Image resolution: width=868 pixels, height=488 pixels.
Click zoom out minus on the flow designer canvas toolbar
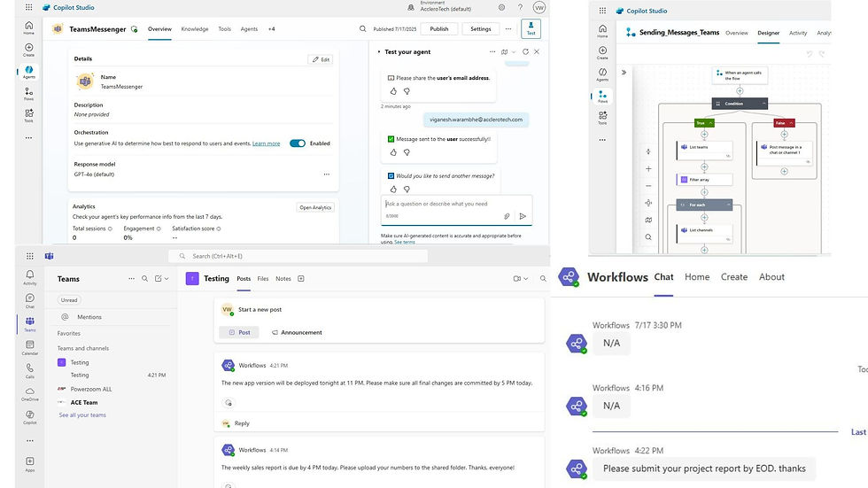tap(648, 186)
